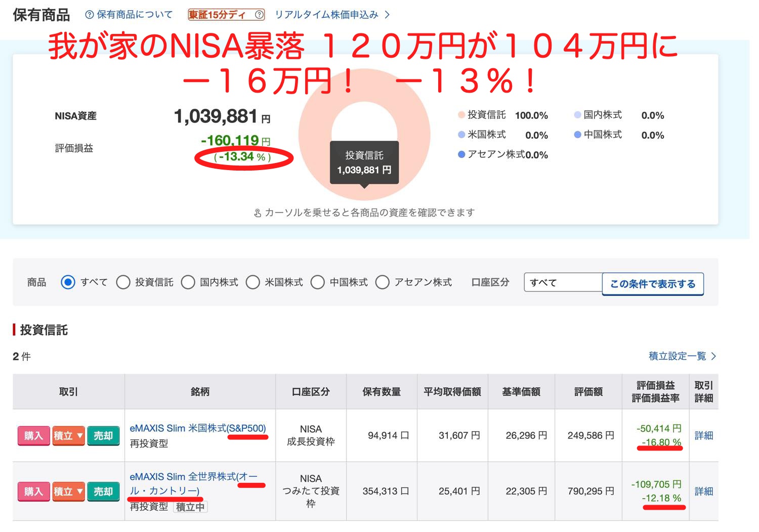The width and height of the screenshot is (759, 532).
Task: Select the 中国株式 radio button
Action: (x=317, y=282)
